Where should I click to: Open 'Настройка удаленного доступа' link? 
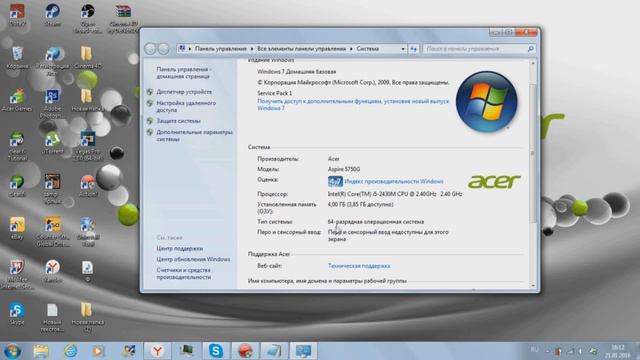(x=186, y=107)
